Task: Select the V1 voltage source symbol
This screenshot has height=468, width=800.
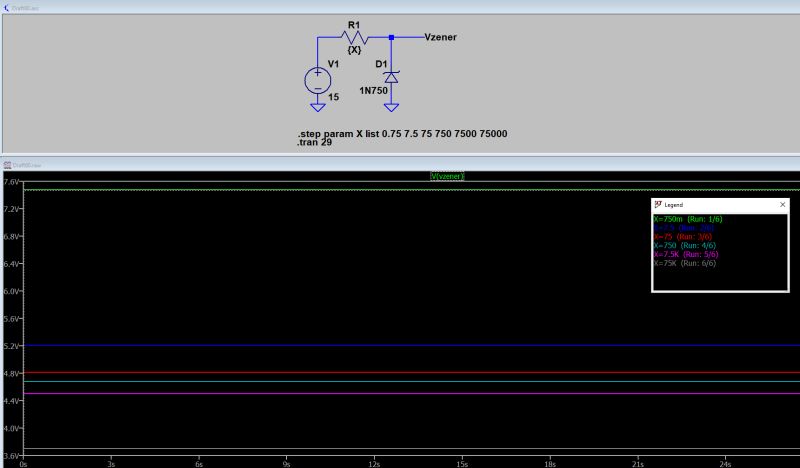Action: [x=317, y=80]
